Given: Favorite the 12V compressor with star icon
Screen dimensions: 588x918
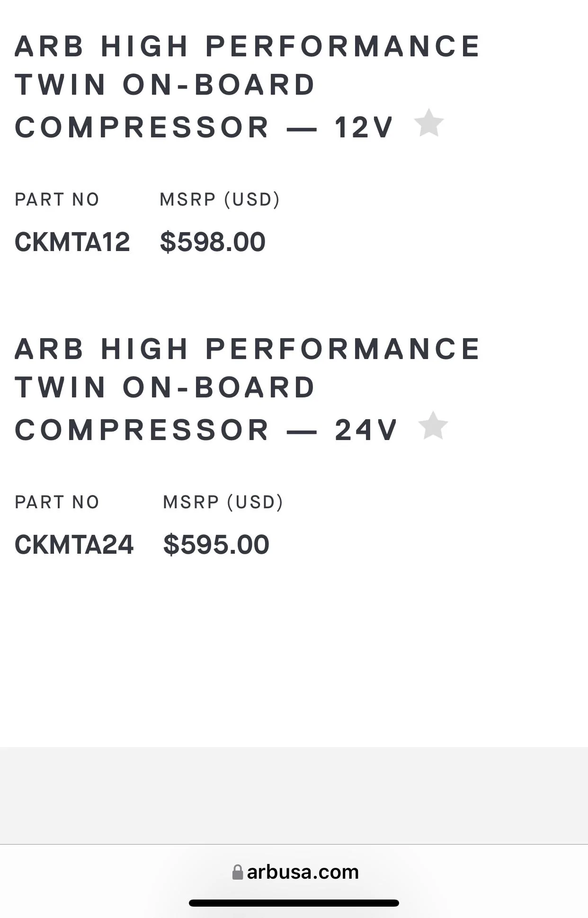Looking at the screenshot, I should pos(429,123).
